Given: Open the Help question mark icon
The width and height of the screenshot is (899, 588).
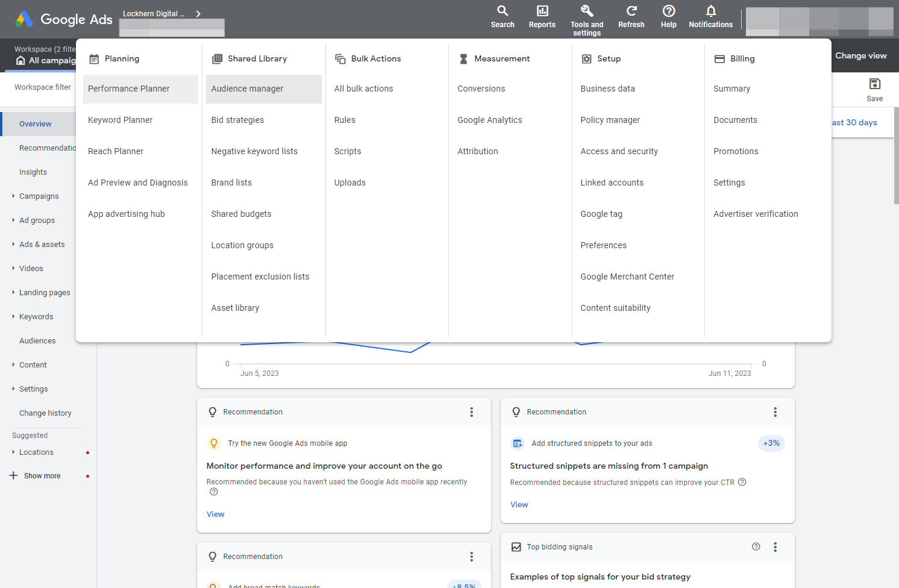Looking at the screenshot, I should (669, 11).
